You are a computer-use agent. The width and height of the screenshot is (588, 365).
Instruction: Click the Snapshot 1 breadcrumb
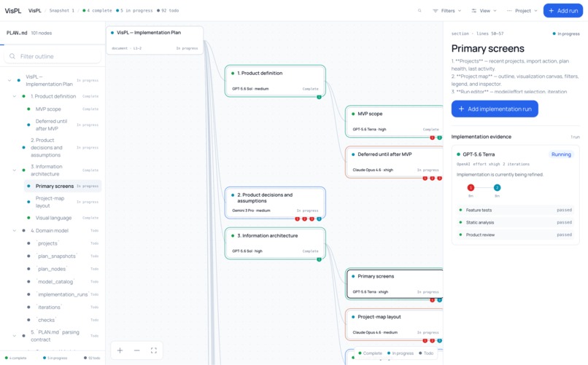click(x=61, y=11)
